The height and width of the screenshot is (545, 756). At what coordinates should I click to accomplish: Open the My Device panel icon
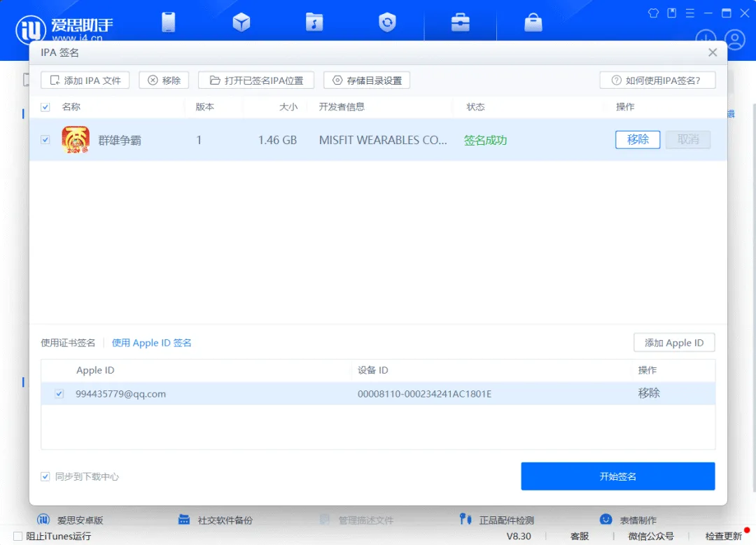coord(168,22)
